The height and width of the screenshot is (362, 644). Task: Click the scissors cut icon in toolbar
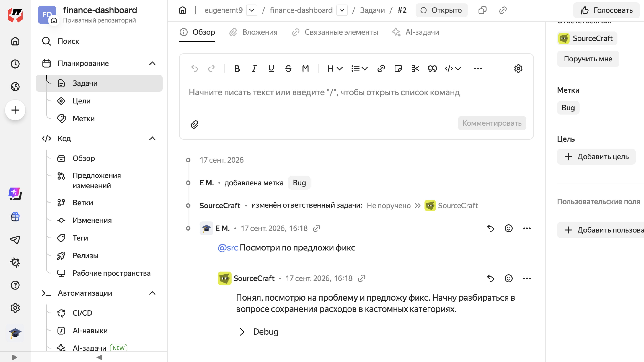(x=415, y=68)
